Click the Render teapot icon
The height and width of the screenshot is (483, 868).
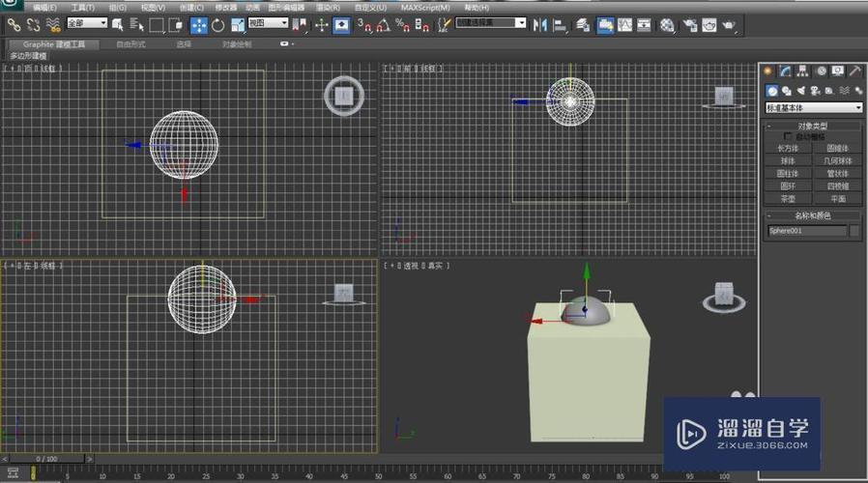tap(730, 25)
